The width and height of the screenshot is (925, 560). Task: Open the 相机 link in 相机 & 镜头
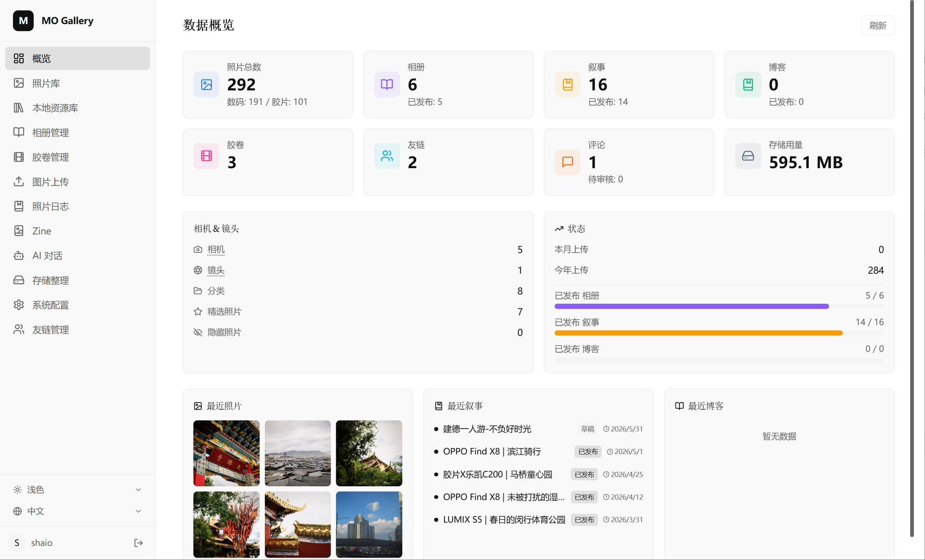tap(216, 249)
